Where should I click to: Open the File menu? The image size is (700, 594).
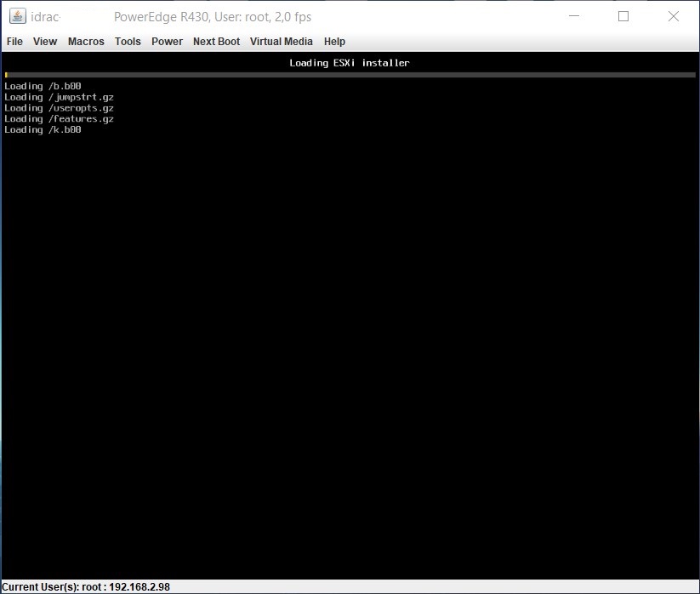(14, 42)
